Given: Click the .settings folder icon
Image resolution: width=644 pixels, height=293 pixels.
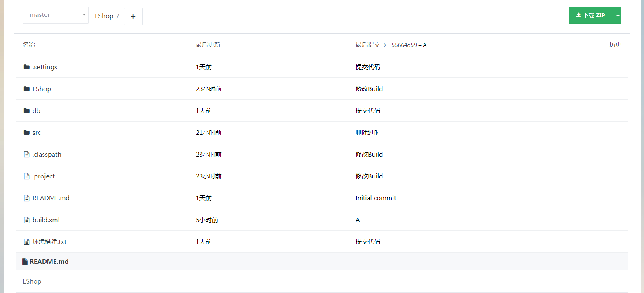Looking at the screenshot, I should tap(27, 67).
